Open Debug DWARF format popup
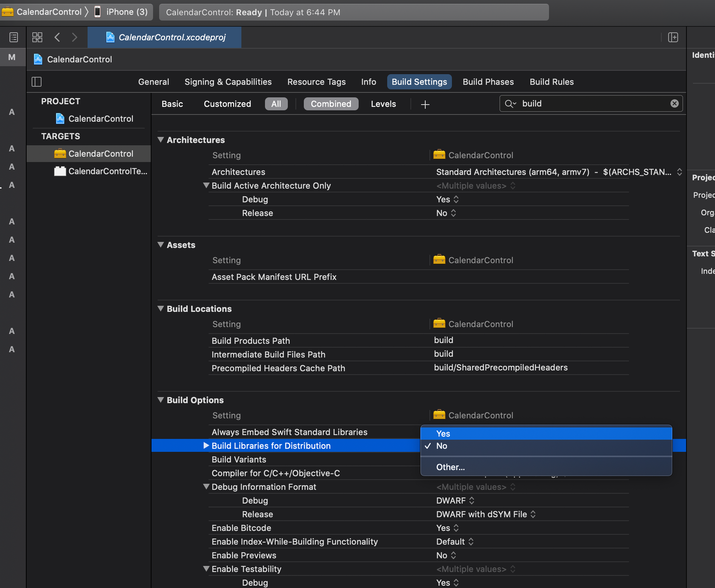Screen dimensions: 715x588 (455, 500)
